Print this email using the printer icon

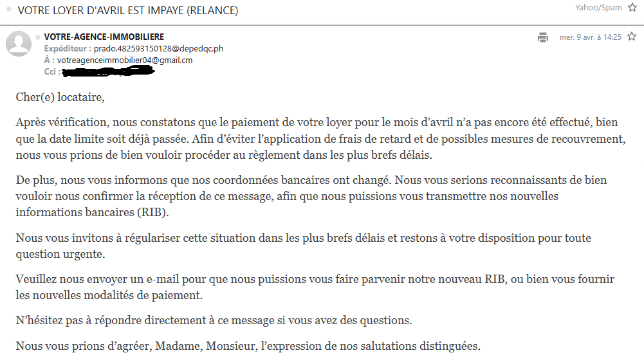pyautogui.click(x=543, y=37)
